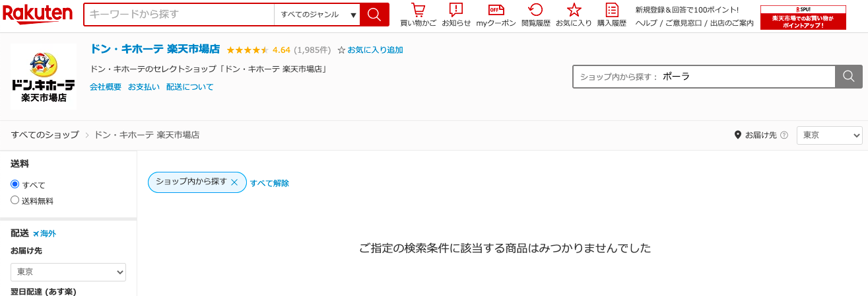
Task: Click すべてのショップ breadcrumb
Action: (45, 135)
